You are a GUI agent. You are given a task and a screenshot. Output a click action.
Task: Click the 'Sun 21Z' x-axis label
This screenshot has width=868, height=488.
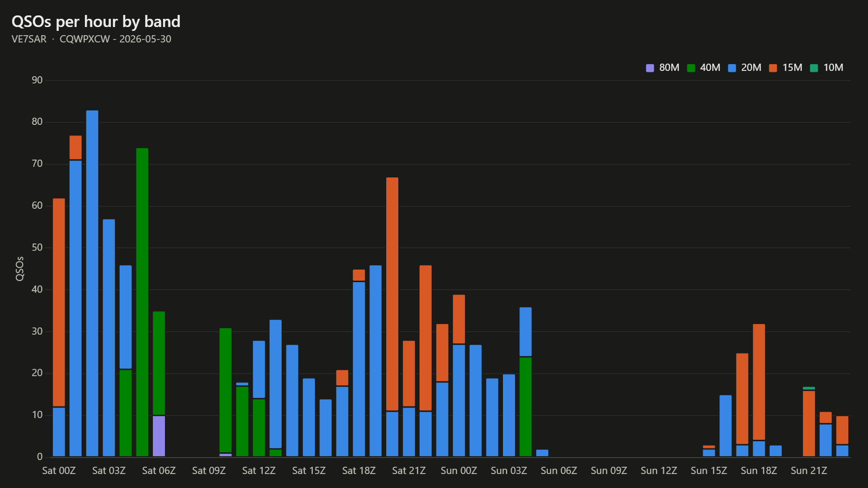tap(809, 471)
